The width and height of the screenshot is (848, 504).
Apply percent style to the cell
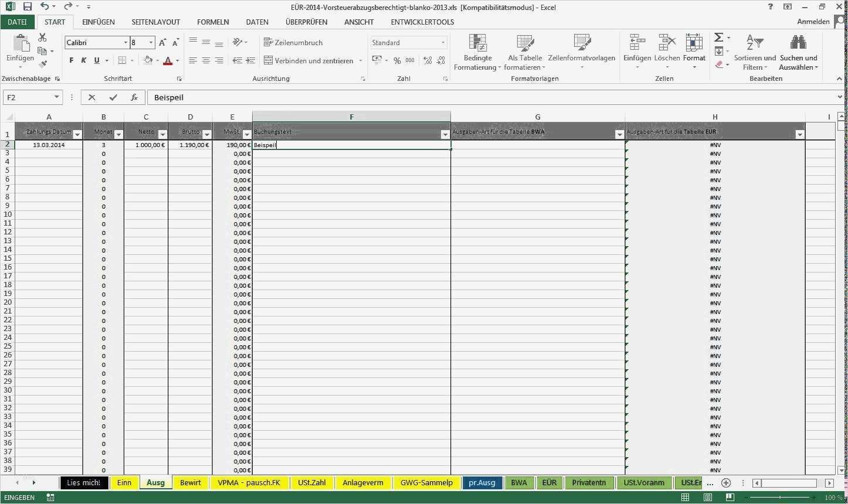397,60
